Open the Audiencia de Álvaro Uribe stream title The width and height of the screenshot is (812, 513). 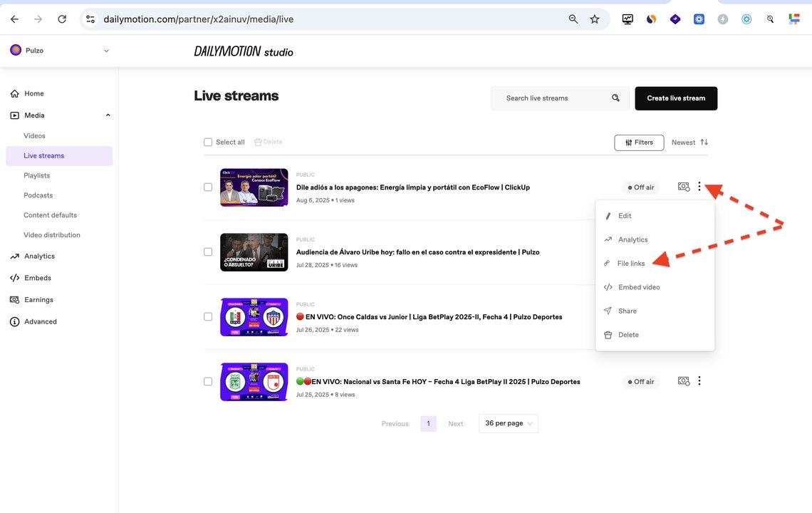418,252
